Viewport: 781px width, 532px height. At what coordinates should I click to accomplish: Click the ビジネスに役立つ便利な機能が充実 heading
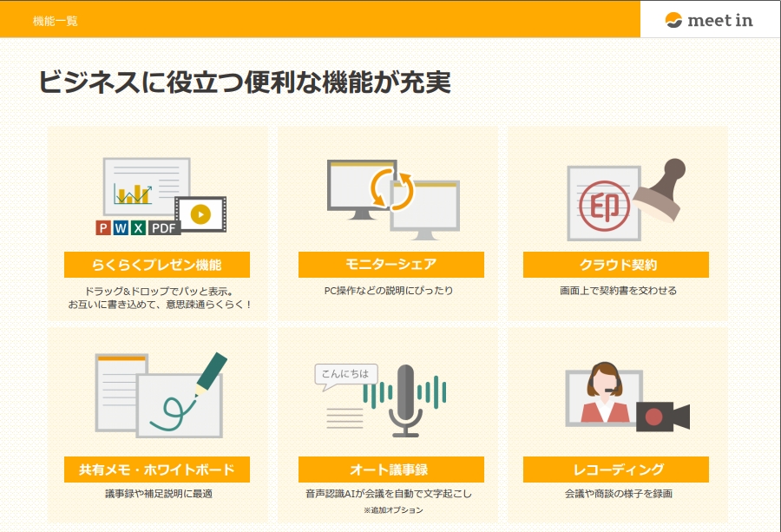(x=245, y=82)
